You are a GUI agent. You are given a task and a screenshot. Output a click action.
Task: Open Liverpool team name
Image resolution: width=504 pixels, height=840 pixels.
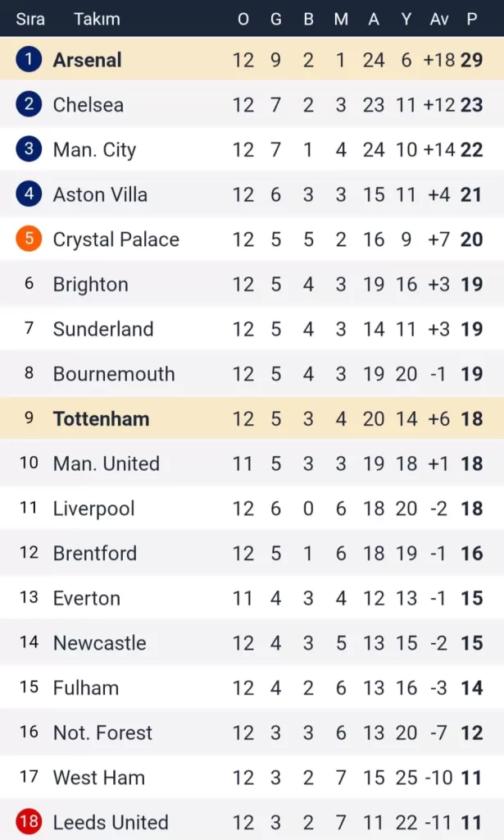coord(93,509)
